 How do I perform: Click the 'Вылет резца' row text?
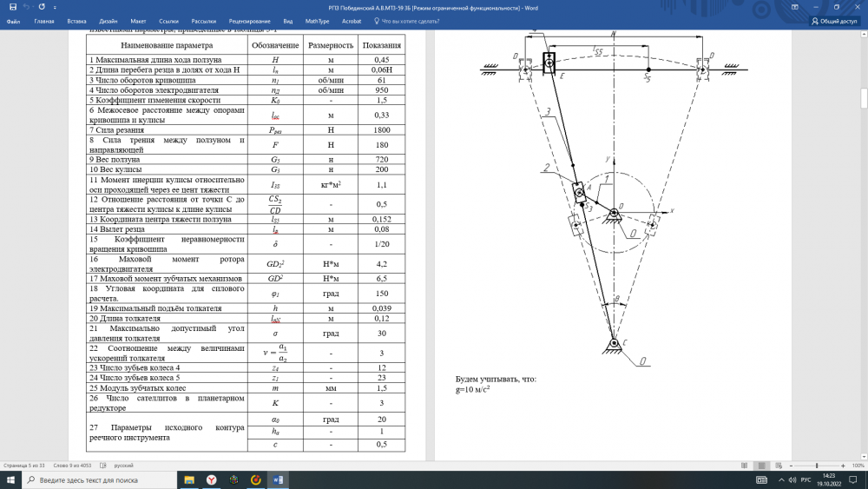point(117,229)
